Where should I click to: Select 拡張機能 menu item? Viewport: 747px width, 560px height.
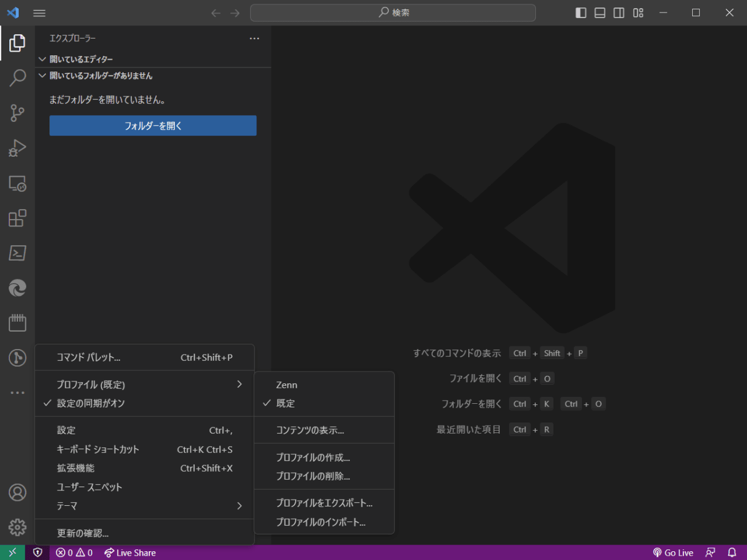click(144, 468)
